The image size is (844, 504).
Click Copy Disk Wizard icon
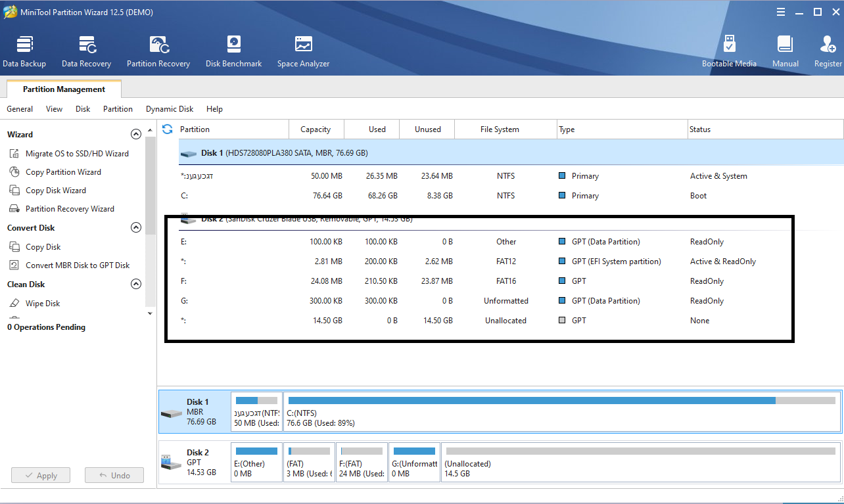[x=14, y=191]
